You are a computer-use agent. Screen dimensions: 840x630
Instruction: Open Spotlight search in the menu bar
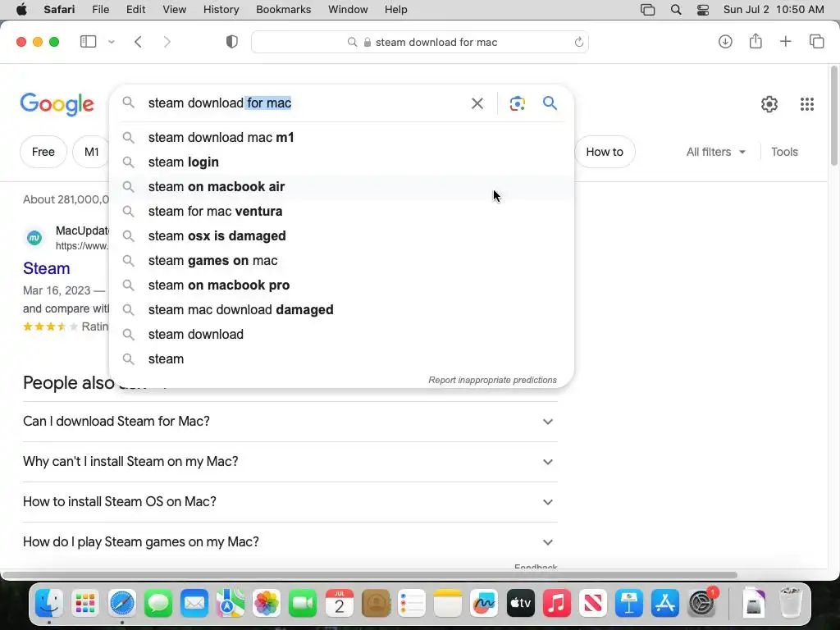pyautogui.click(x=676, y=10)
